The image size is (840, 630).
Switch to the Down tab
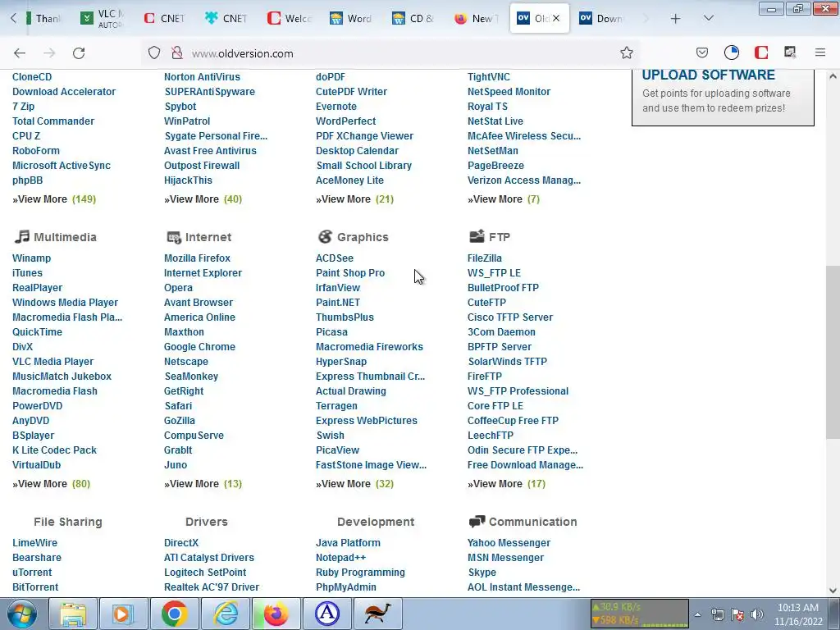(600, 18)
